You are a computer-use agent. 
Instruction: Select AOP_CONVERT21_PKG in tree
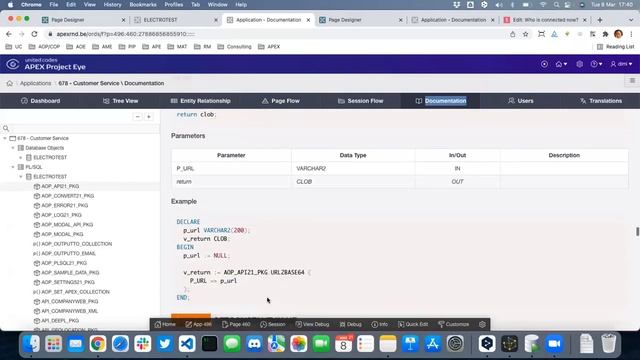(x=68, y=196)
